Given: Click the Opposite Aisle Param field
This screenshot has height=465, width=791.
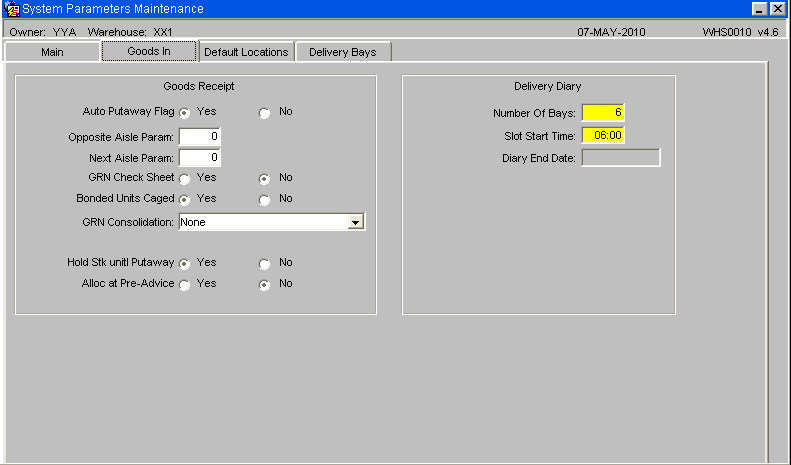Looking at the screenshot, I should [200, 137].
